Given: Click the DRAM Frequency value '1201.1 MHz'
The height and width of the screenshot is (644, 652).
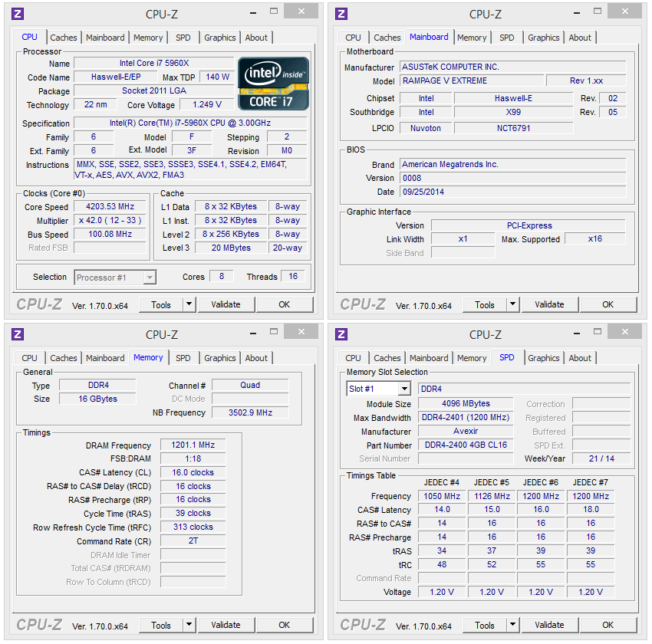Looking at the screenshot, I should pos(193,445).
